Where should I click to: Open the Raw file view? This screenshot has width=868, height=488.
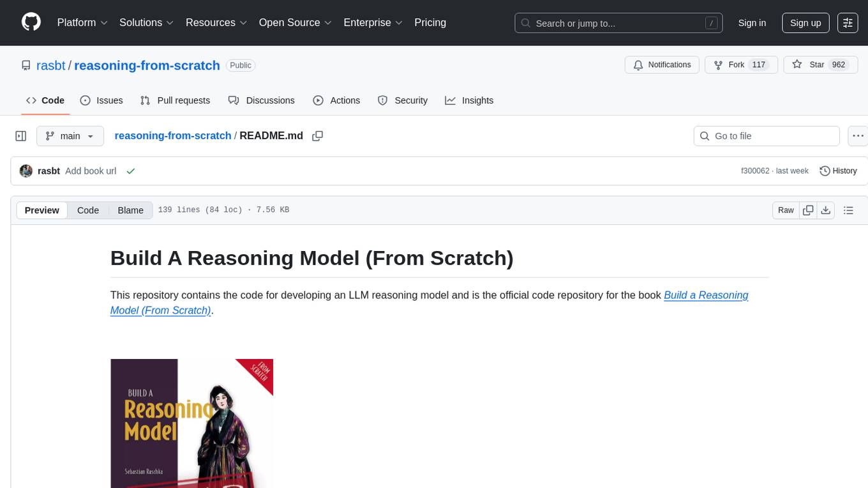coord(786,210)
